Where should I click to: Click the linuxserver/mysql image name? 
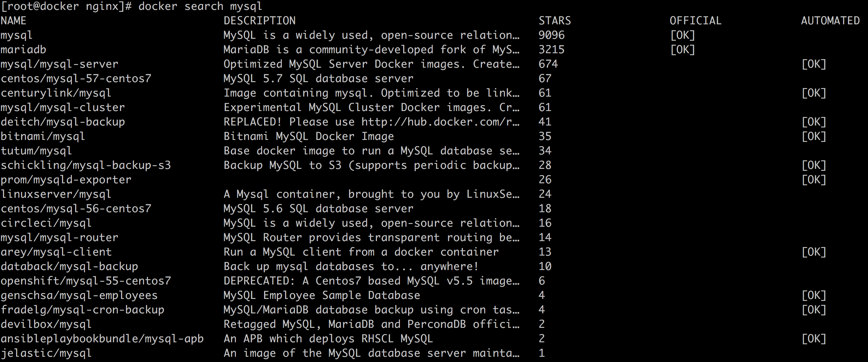pos(56,194)
